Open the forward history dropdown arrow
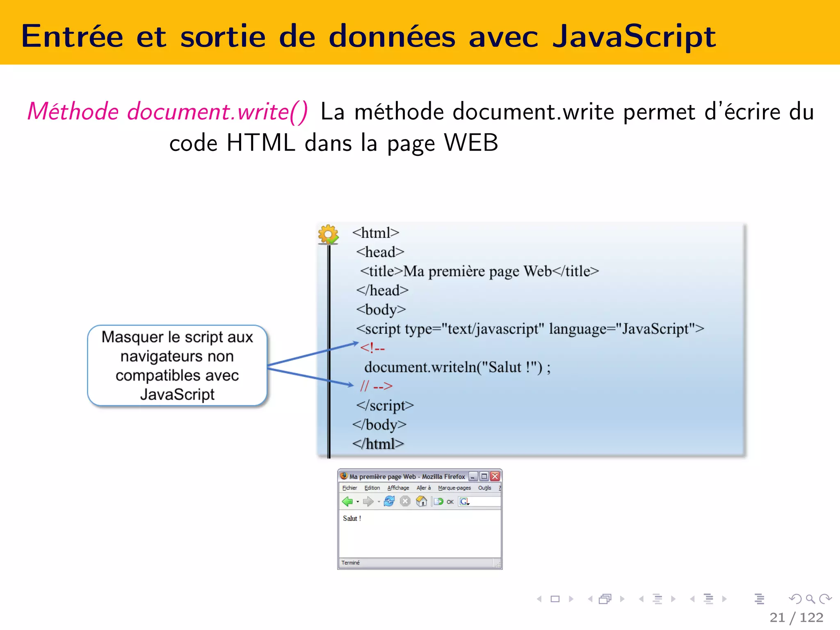 [x=379, y=502]
